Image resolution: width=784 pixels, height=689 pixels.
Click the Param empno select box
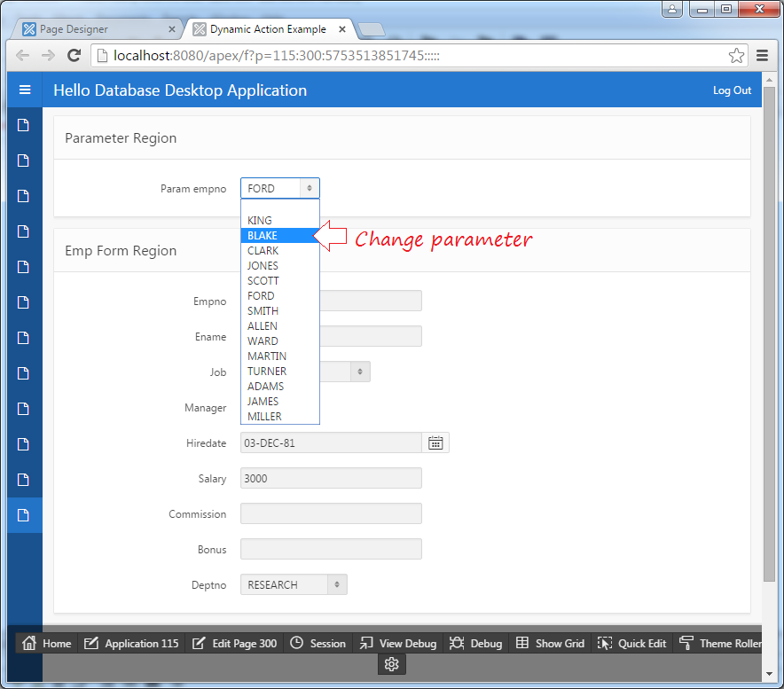pyautogui.click(x=279, y=188)
